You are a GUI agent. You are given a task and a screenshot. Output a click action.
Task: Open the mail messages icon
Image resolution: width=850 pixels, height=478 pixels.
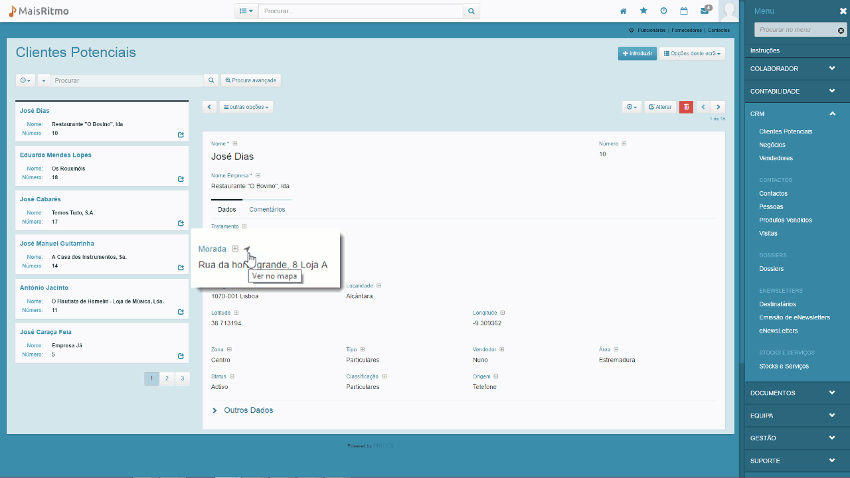(705, 10)
